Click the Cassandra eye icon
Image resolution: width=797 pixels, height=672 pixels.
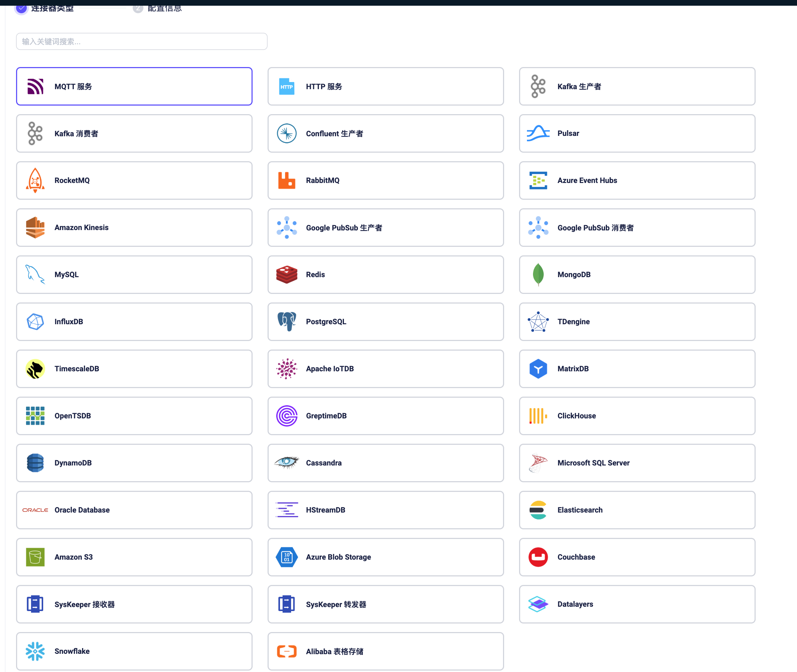[x=286, y=463]
